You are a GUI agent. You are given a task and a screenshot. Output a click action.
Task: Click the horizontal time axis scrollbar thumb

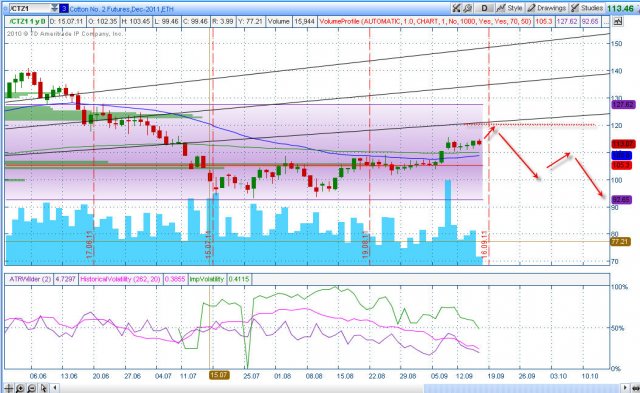click(x=522, y=388)
